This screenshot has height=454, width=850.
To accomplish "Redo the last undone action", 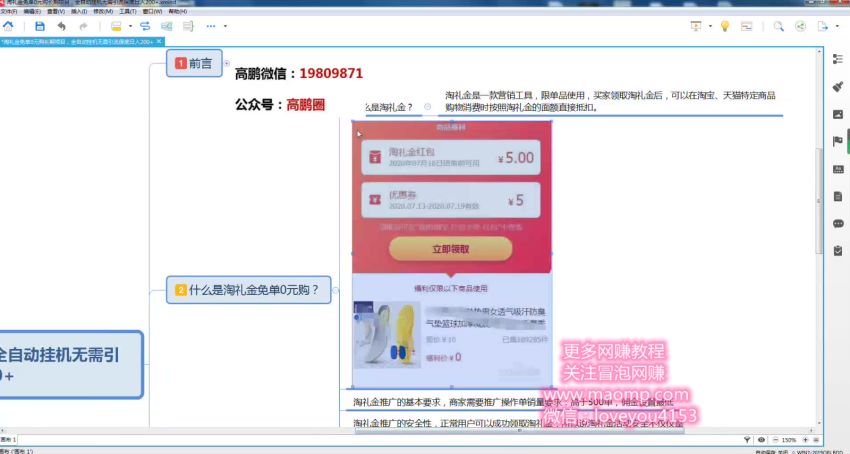I will 83,26.
